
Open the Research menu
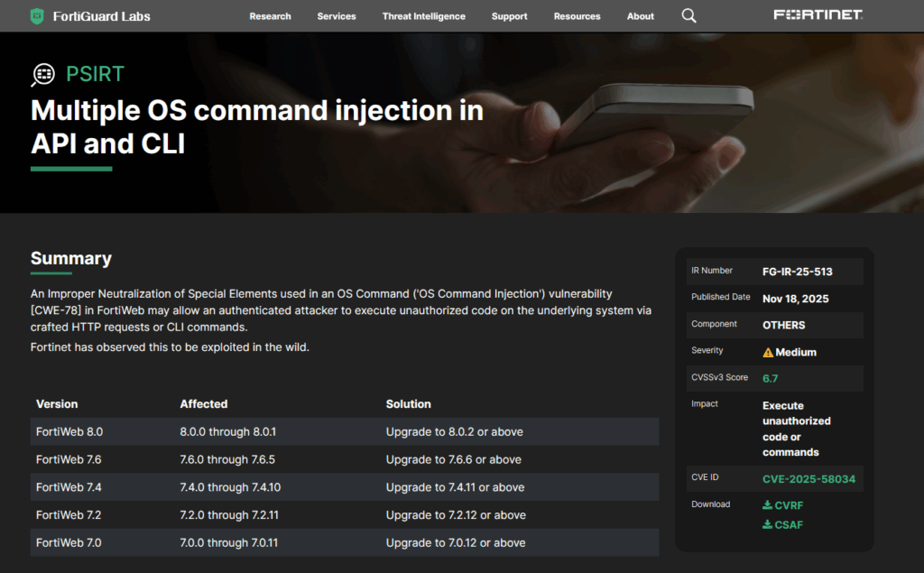coord(270,16)
